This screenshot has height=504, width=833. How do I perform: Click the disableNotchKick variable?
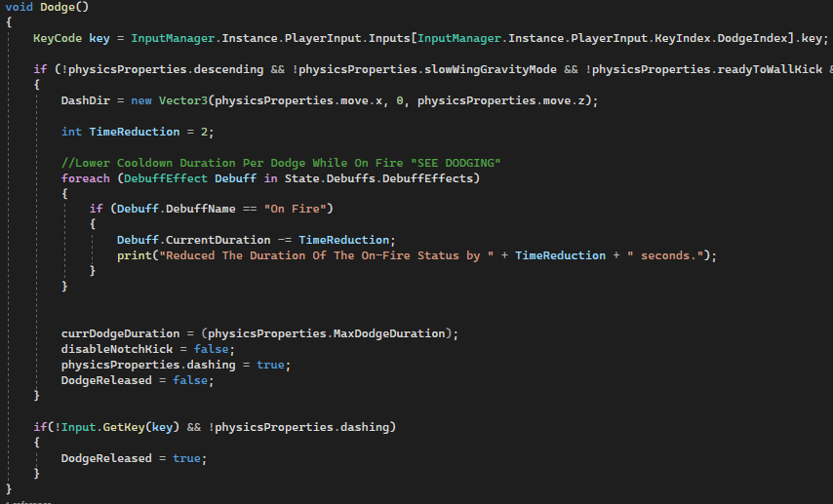click(x=117, y=349)
